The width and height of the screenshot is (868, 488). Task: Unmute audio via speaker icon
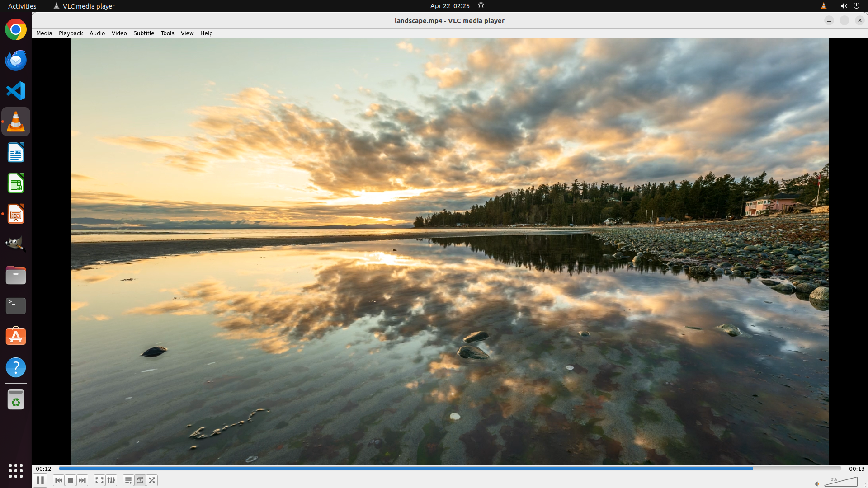click(x=817, y=484)
